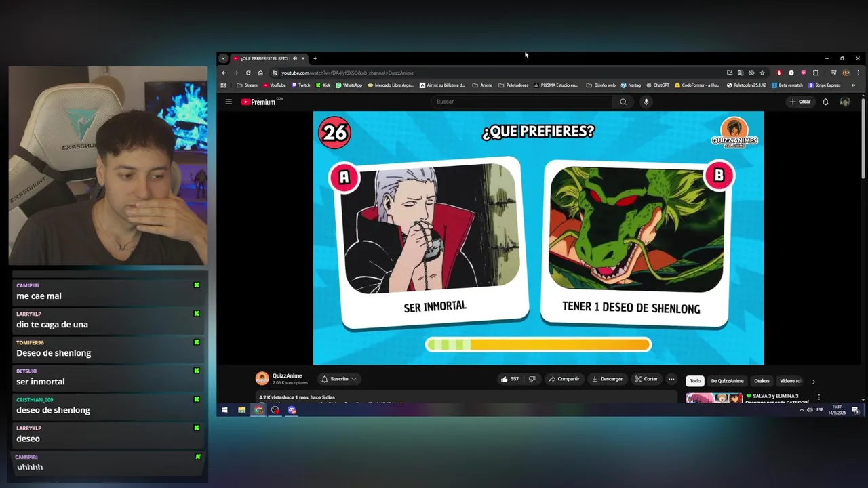Click the video player area

pos(538,238)
